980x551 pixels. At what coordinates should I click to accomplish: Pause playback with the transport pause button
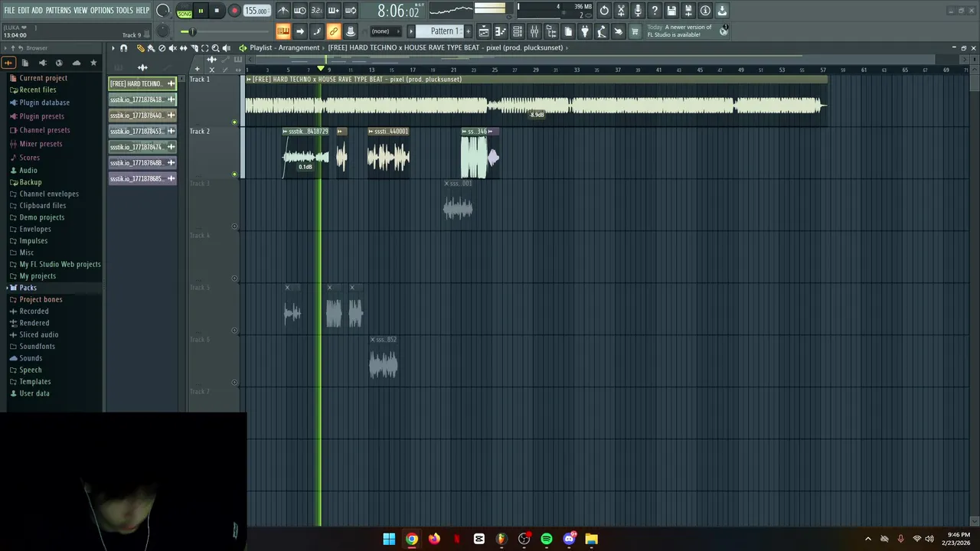click(x=201, y=11)
